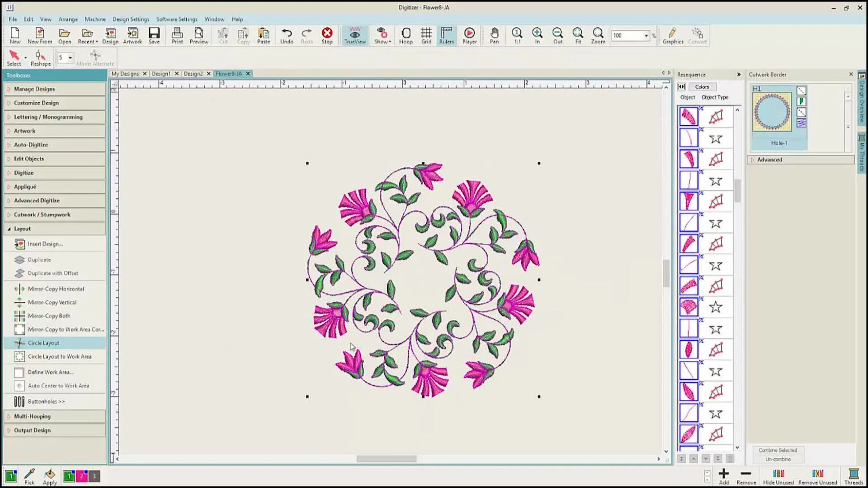The height and width of the screenshot is (488, 868).
Task: Open the Recent files dropdown
Action: [88, 36]
